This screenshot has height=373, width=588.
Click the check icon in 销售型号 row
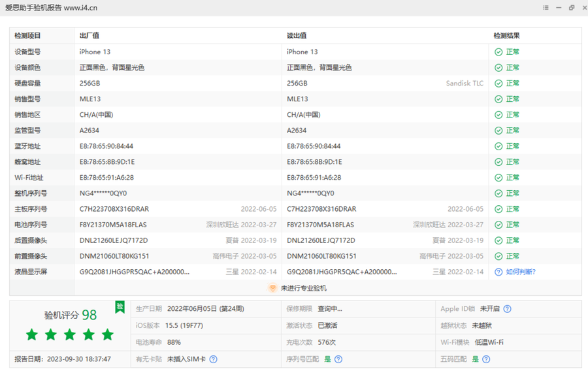pos(498,99)
